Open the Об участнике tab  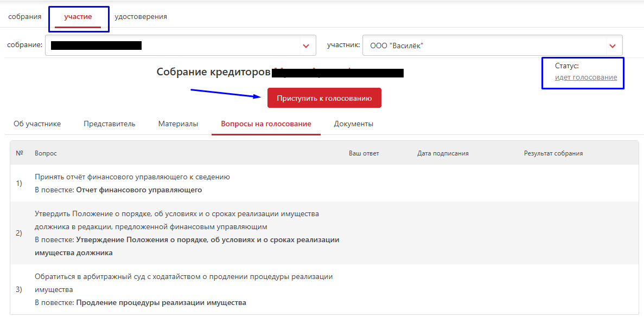click(x=37, y=124)
